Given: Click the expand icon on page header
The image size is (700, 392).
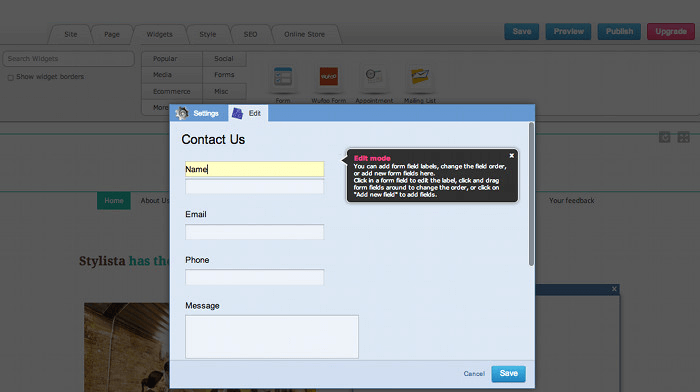Looking at the screenshot, I should (x=683, y=137).
